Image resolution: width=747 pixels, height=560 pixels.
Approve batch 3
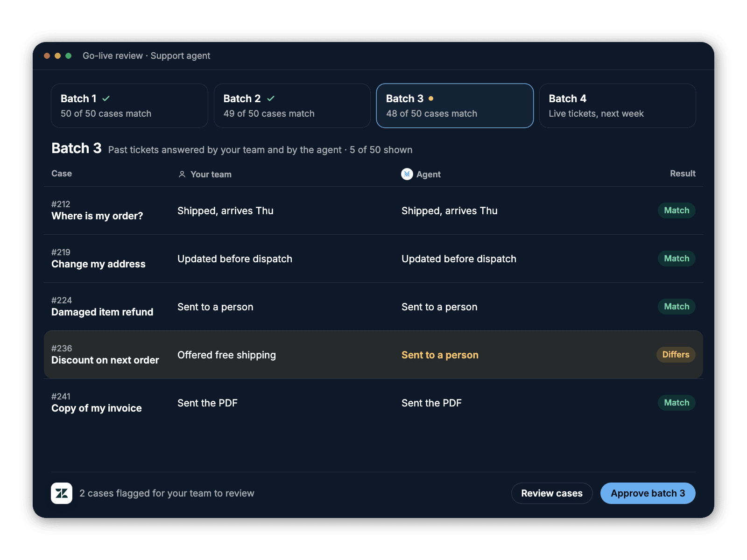pyautogui.click(x=648, y=493)
